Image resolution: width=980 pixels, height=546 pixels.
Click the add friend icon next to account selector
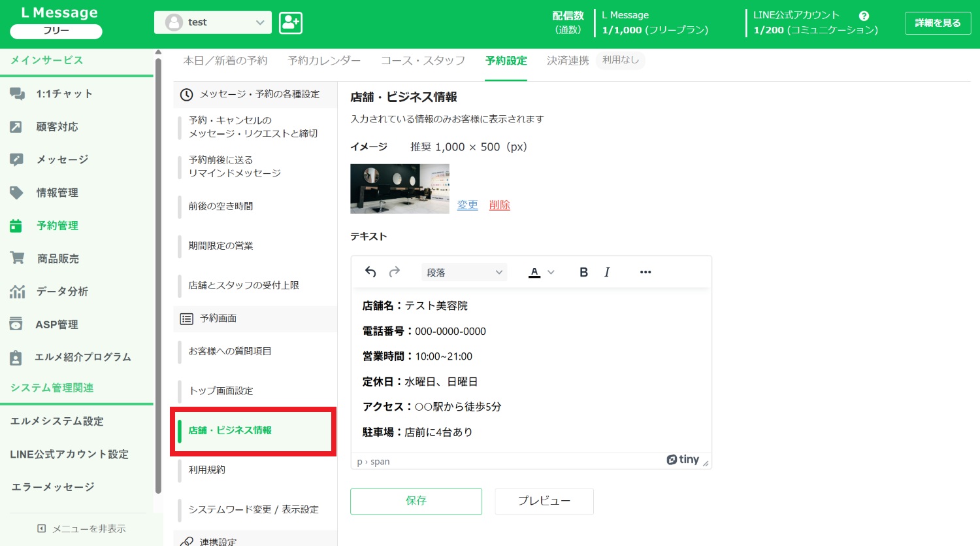[x=291, y=23]
